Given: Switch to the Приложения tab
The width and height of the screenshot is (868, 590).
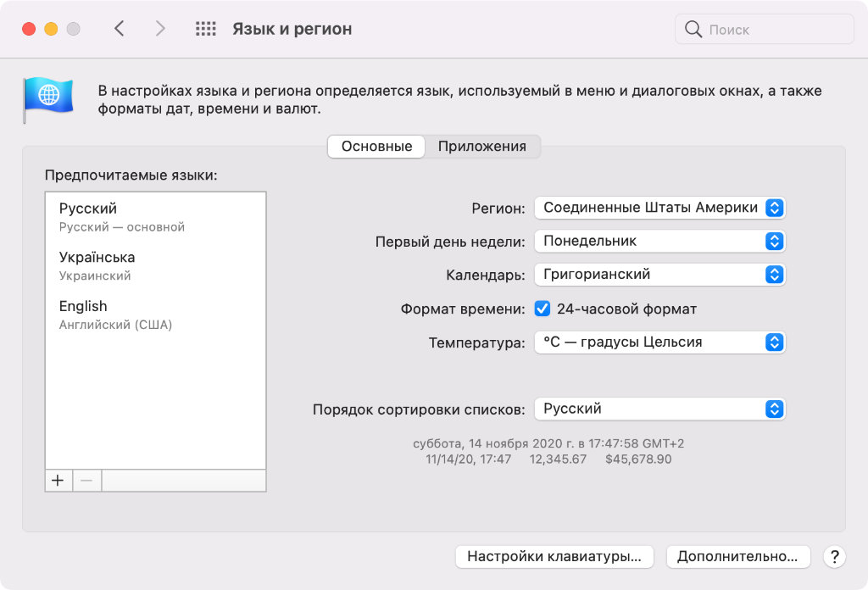Looking at the screenshot, I should pos(481,147).
